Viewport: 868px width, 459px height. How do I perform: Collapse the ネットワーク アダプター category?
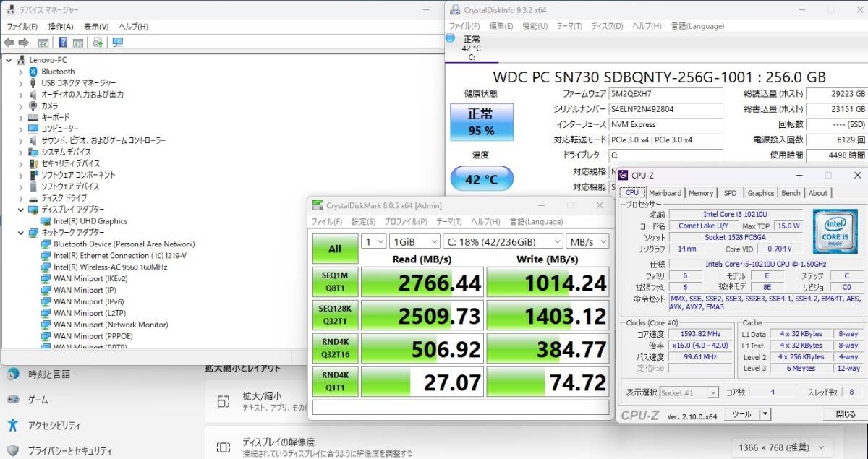tap(20, 233)
